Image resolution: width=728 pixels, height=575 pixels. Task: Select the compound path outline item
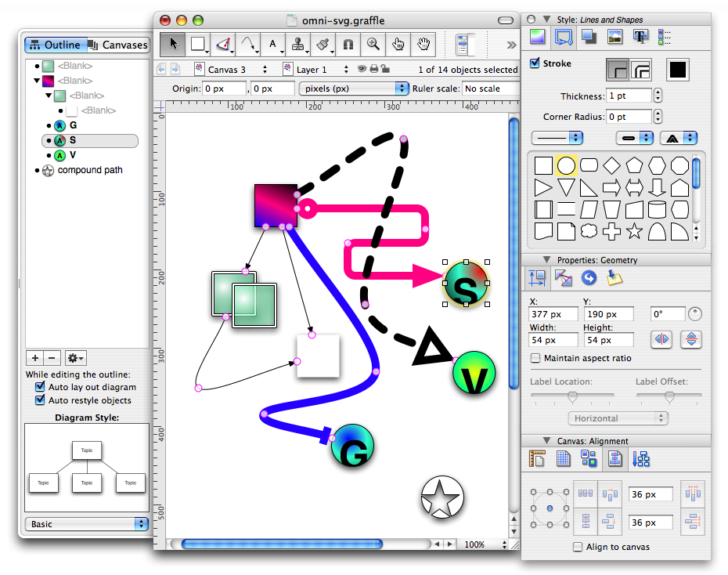90,170
